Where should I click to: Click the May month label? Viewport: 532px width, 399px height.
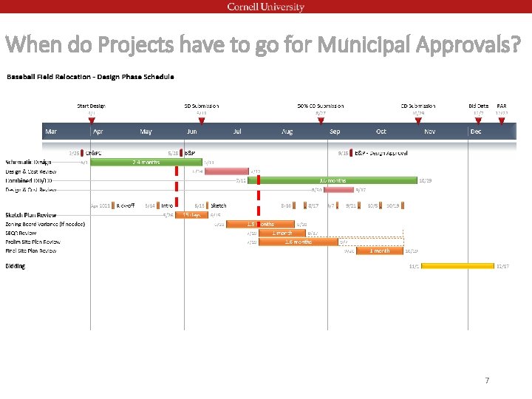pyautogui.click(x=146, y=132)
